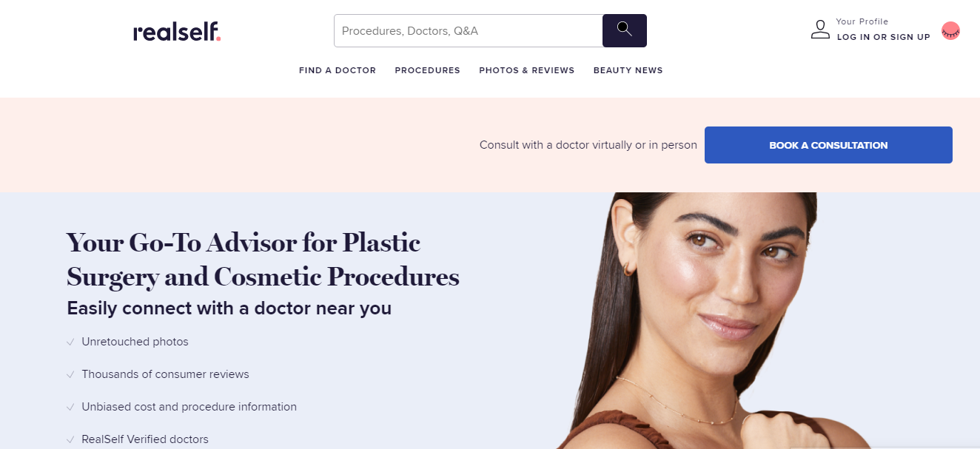Image resolution: width=980 pixels, height=449 pixels.
Task: Click checkmark beside Unretouched photos
Action: [x=70, y=342]
